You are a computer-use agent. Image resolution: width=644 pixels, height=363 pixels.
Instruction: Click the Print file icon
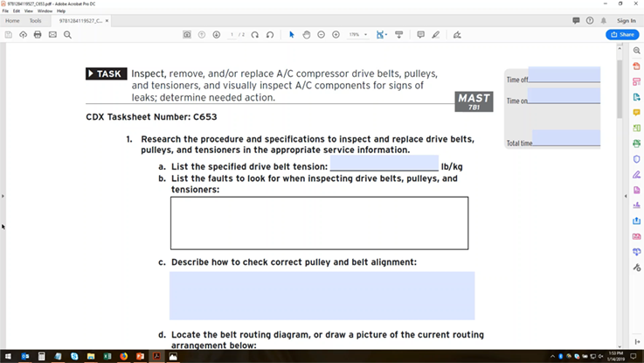pos(38,34)
